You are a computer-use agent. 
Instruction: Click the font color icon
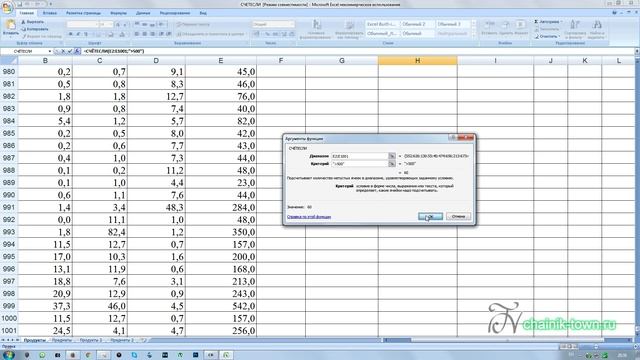pos(122,35)
